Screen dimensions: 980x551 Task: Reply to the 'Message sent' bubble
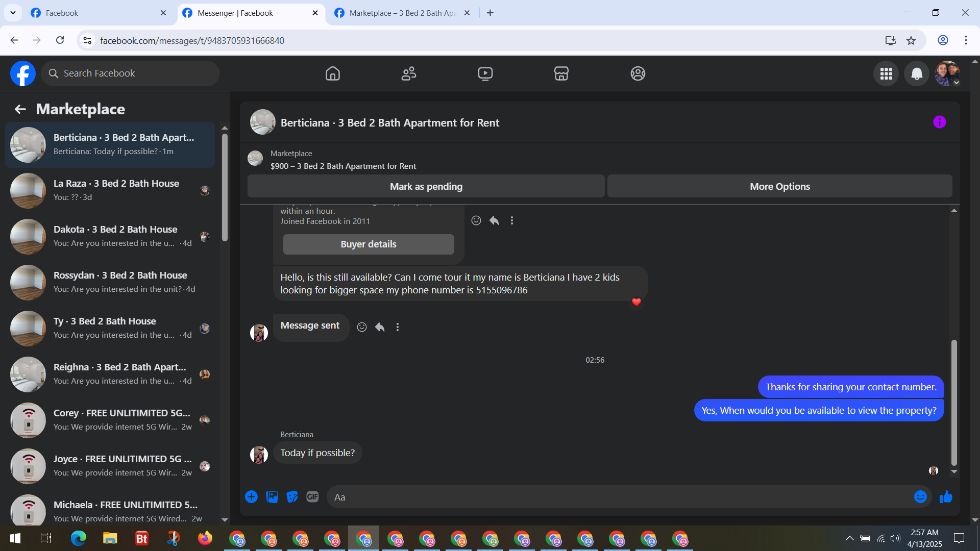click(x=380, y=327)
